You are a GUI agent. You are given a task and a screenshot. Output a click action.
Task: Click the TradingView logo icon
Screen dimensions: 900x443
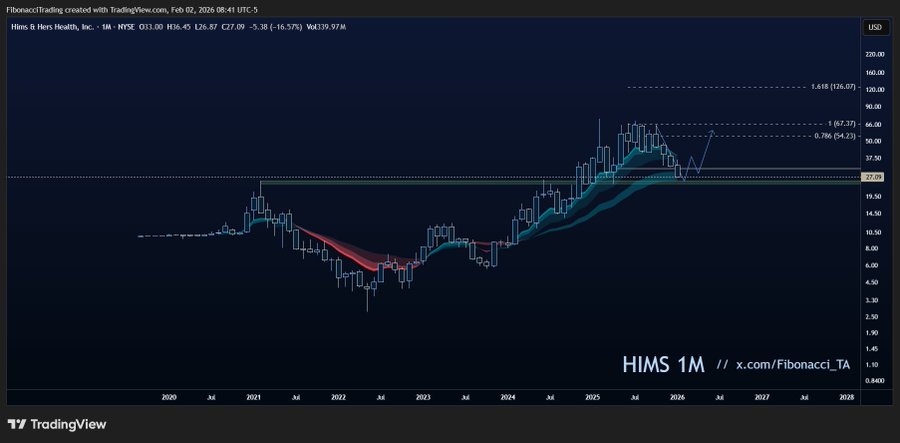(x=17, y=424)
